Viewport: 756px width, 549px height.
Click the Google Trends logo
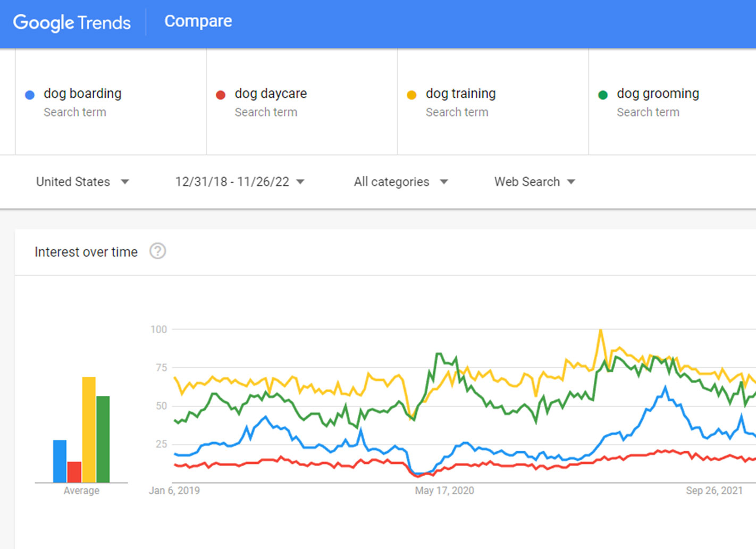pos(72,22)
